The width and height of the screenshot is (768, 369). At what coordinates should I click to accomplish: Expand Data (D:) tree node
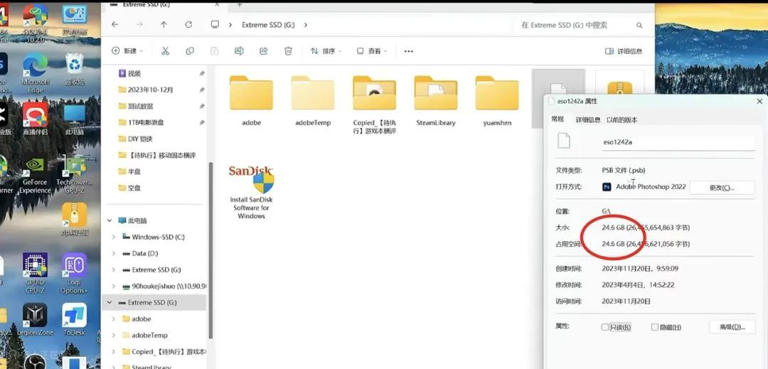click(x=114, y=253)
